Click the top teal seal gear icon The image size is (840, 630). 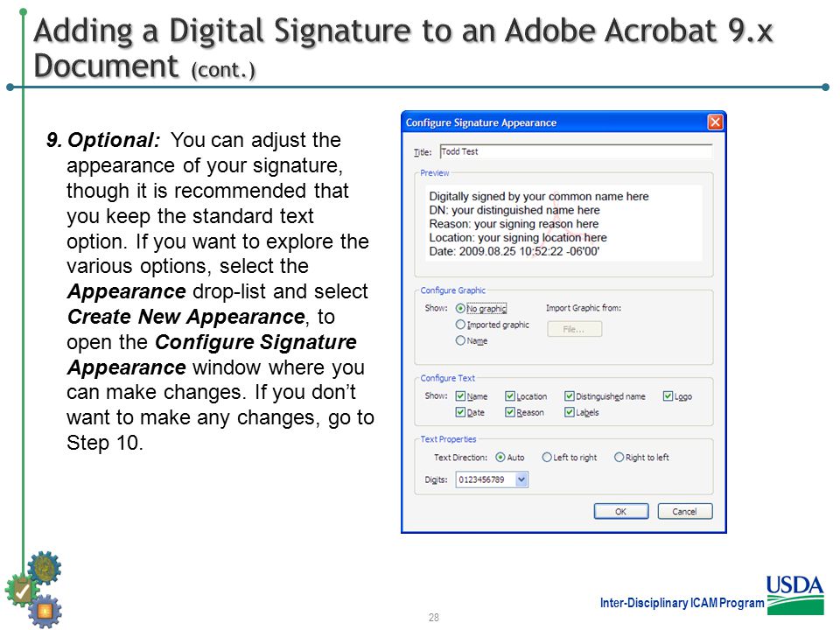point(45,567)
